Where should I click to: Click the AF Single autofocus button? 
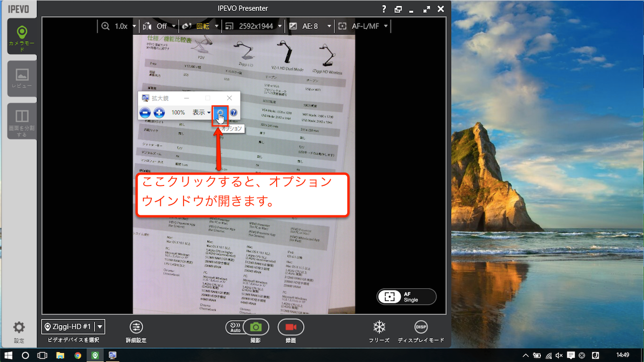pyautogui.click(x=407, y=297)
